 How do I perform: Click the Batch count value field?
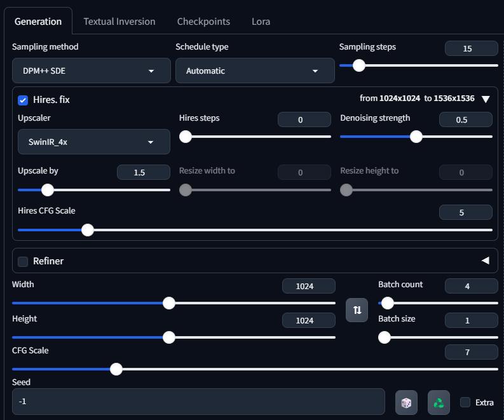pyautogui.click(x=471, y=286)
